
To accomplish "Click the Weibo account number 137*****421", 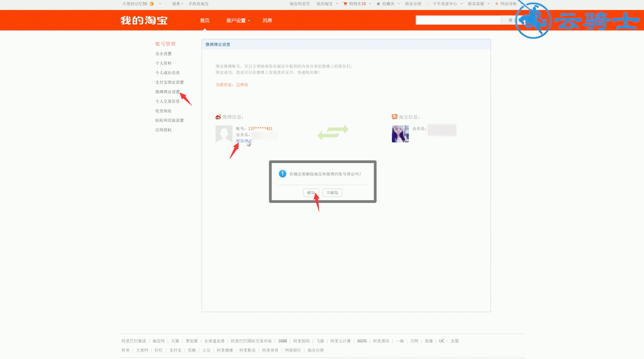I will click(260, 128).
